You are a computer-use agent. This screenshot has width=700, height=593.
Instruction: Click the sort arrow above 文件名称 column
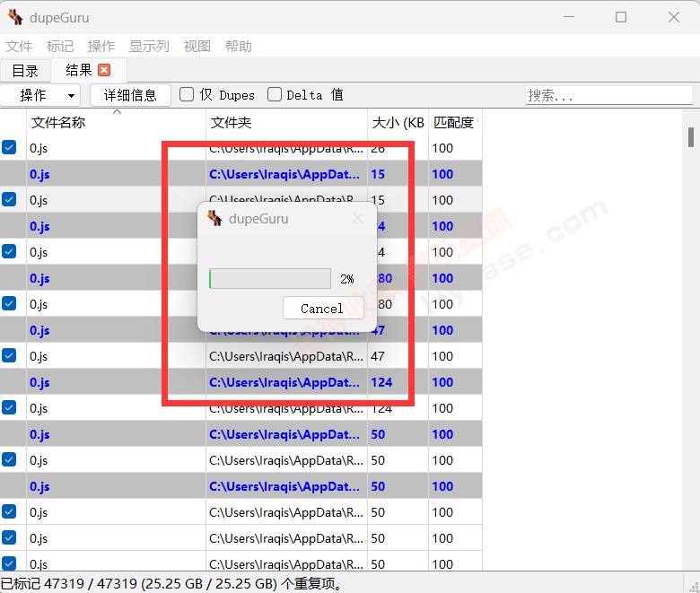tap(117, 112)
